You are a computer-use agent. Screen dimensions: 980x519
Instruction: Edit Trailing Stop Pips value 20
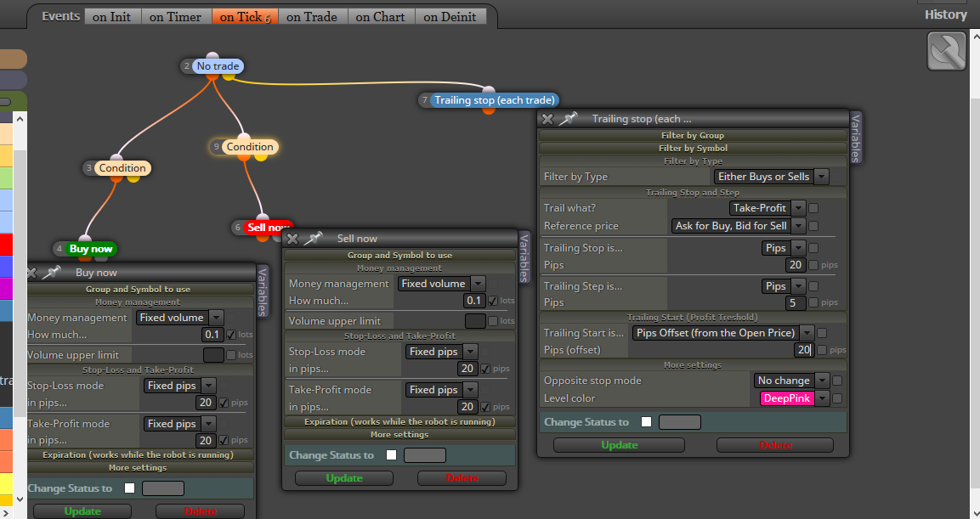click(x=795, y=265)
